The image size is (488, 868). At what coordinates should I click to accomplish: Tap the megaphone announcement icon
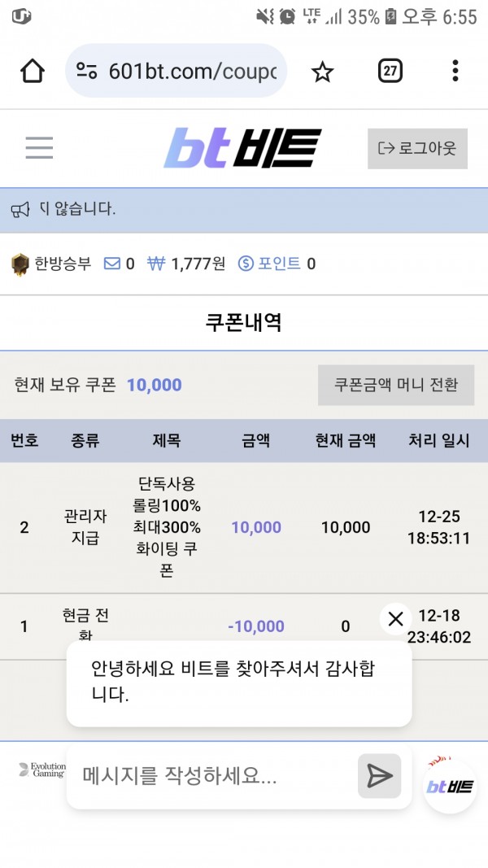[20, 209]
